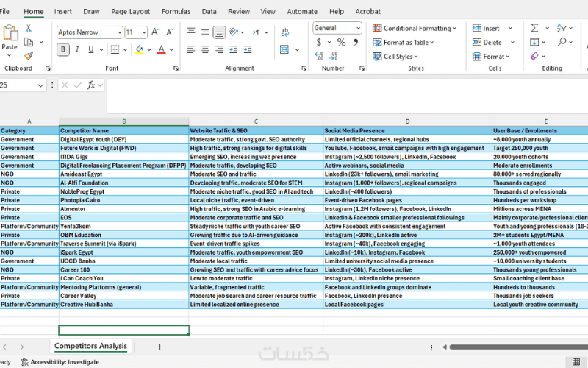Align text left
Screen dimensions: 588x368
coord(191,49)
